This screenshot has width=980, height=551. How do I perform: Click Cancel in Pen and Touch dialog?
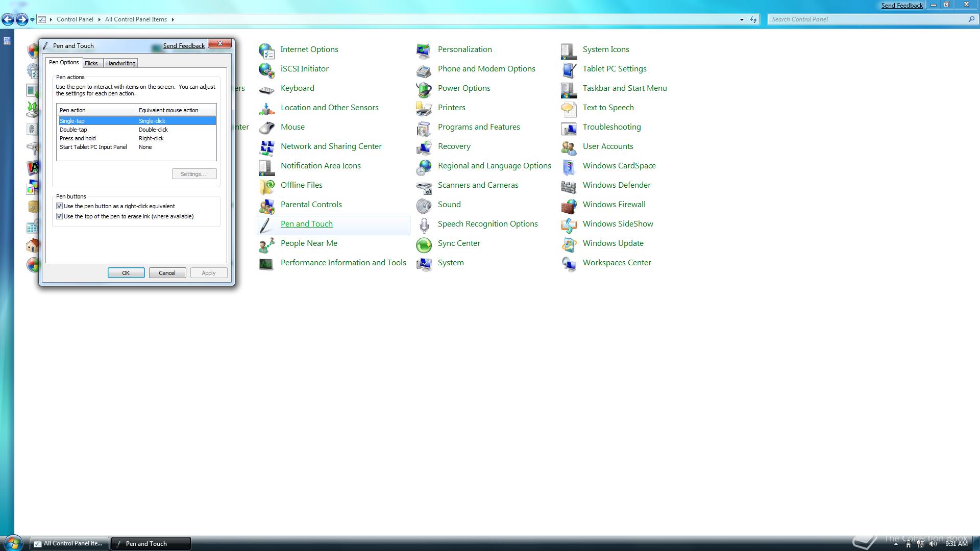point(167,273)
